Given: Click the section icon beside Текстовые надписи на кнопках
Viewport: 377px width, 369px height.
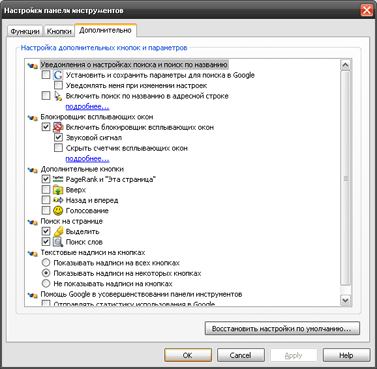Looking at the screenshot, I should pos(32,253).
